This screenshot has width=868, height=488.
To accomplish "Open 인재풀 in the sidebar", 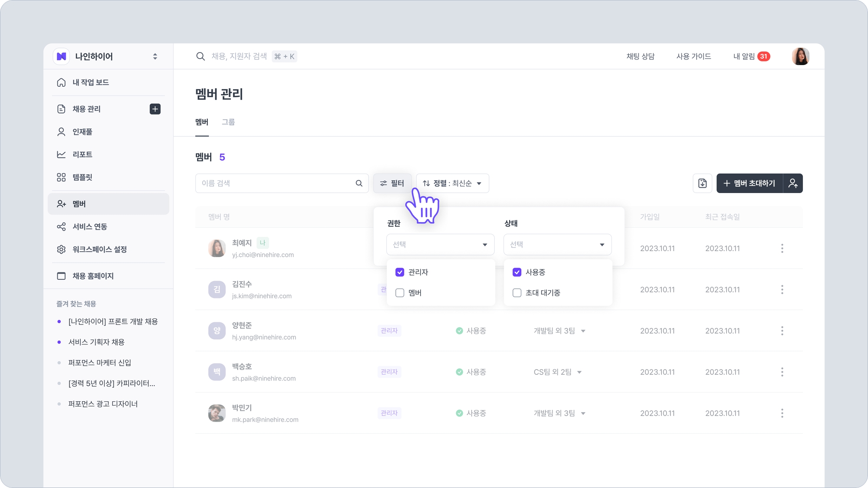I will [82, 132].
